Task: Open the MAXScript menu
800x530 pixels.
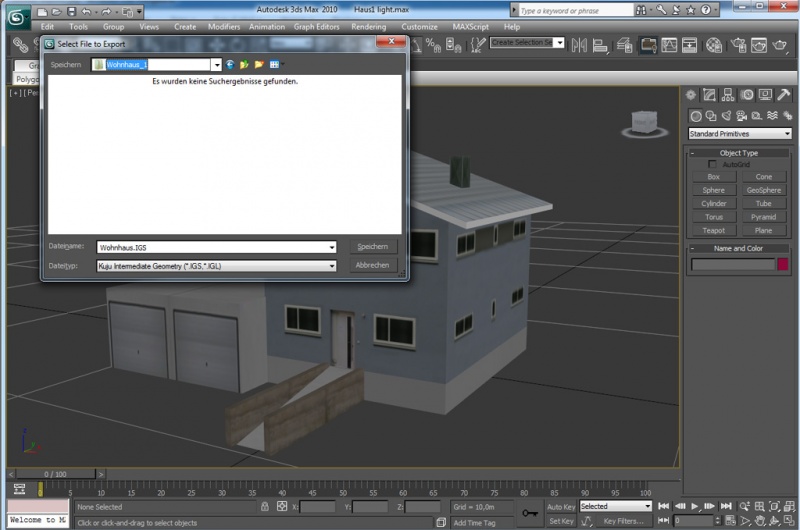Action: [470, 27]
